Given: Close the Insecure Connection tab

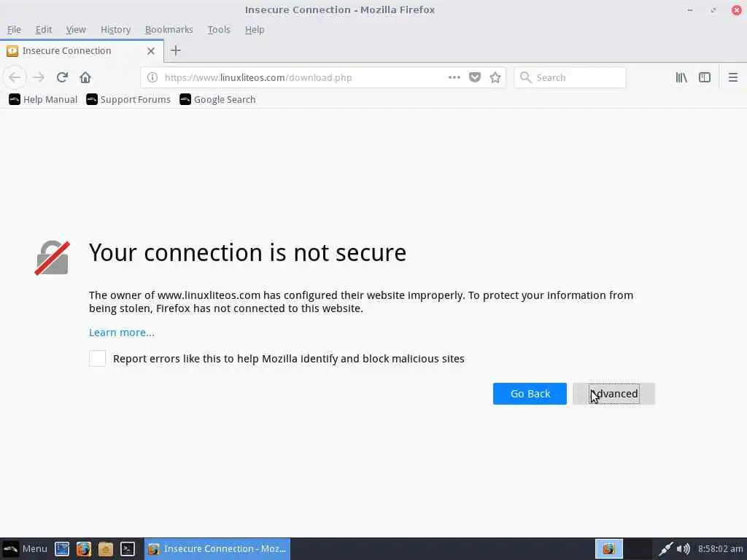Looking at the screenshot, I should coord(150,51).
